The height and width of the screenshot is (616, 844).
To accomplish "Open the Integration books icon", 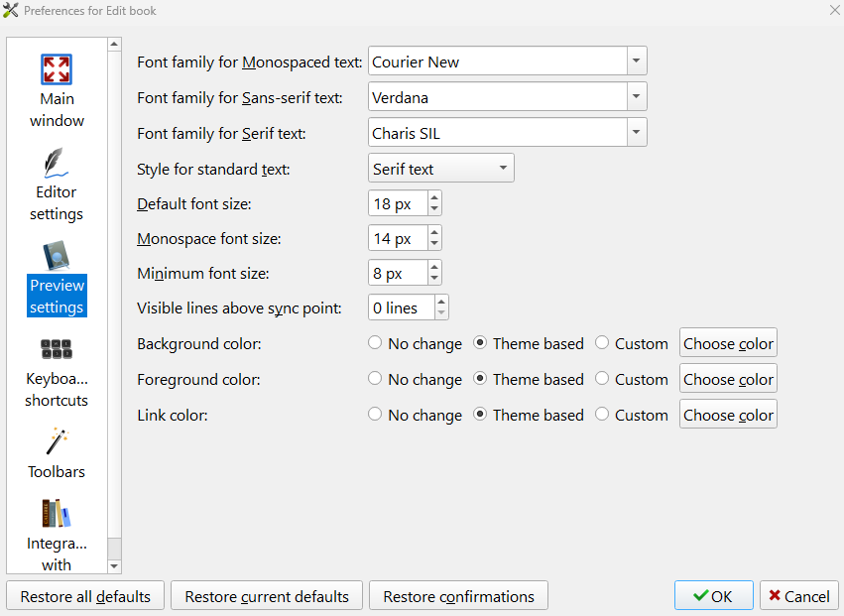I will tap(57, 513).
